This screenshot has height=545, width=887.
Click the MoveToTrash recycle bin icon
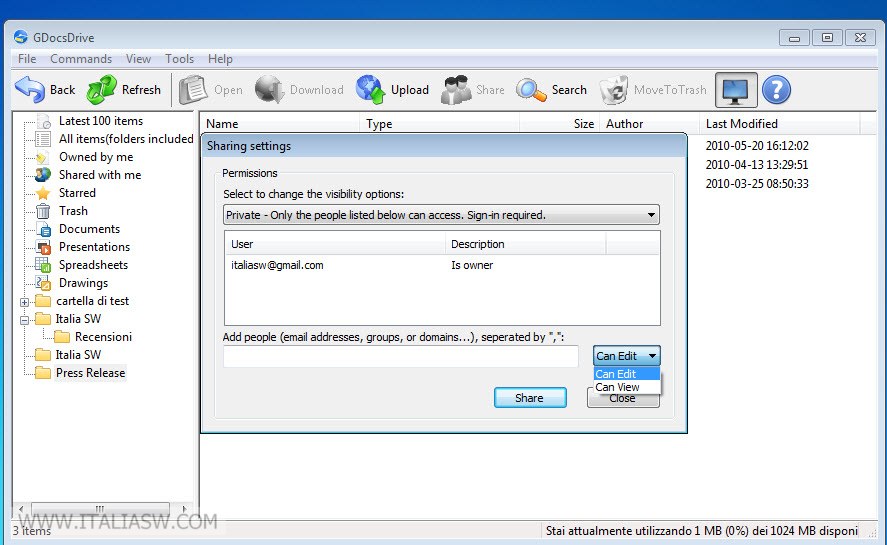(614, 89)
